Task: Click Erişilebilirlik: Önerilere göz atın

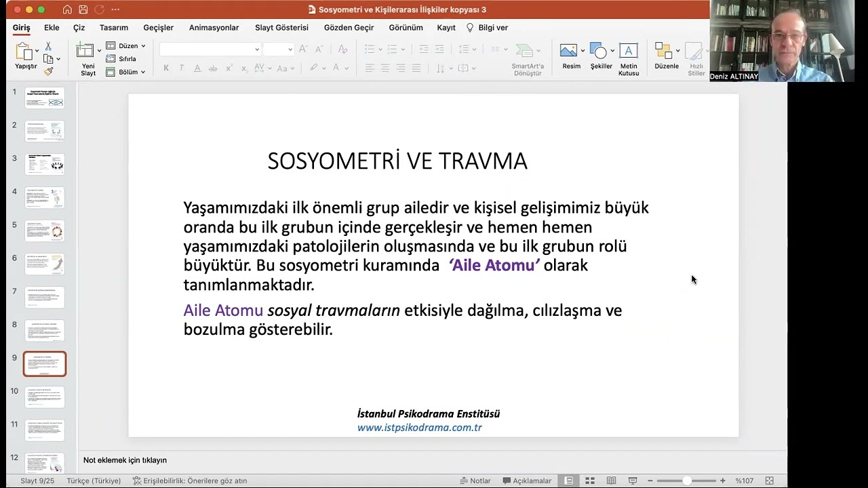Action: (x=190, y=481)
